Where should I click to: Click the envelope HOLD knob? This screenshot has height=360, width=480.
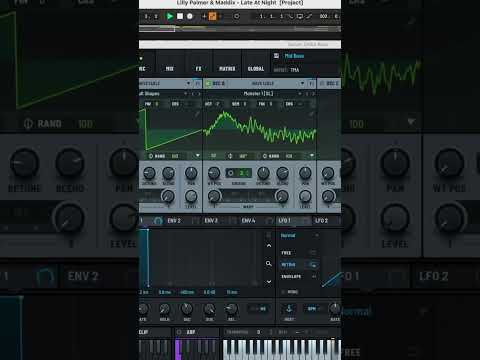tap(164, 309)
